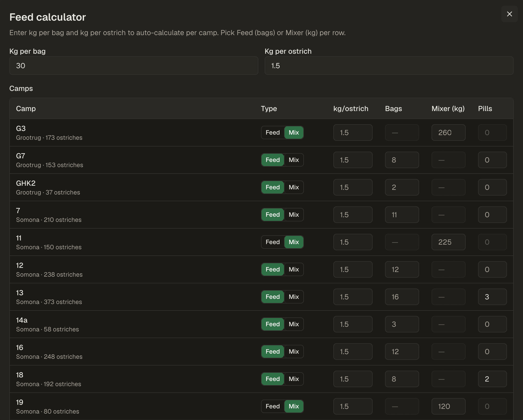Viewport: 523px width, 420px height.
Task: Close the Feed calculator dialog
Action: [x=509, y=14]
